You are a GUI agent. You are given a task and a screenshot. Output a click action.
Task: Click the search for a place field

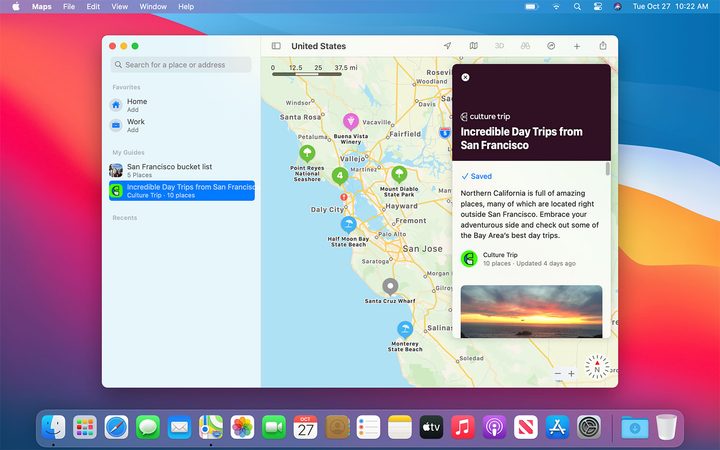181,65
